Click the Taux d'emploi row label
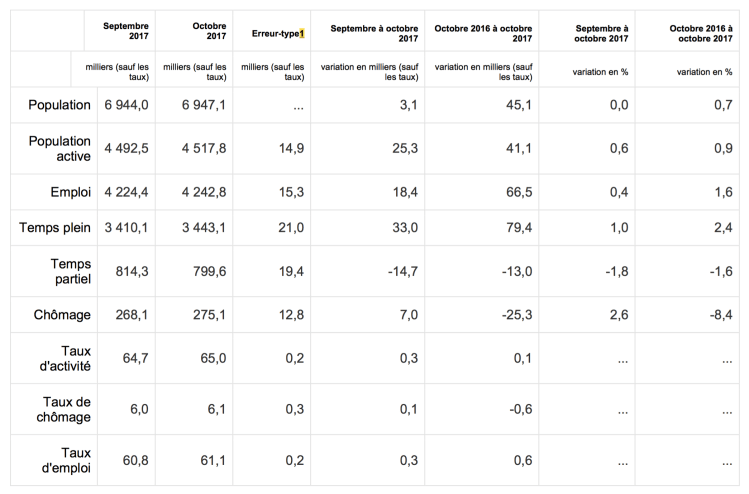749x494 pixels. 63,459
